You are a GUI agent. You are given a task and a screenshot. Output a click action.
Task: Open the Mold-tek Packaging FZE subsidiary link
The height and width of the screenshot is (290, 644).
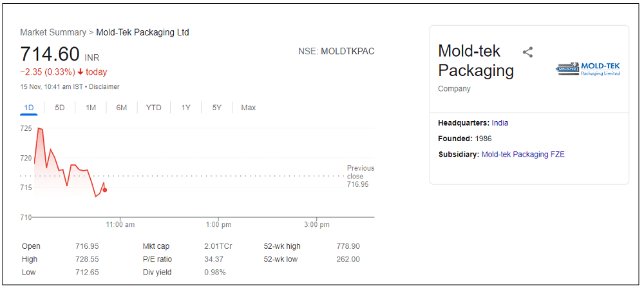click(523, 155)
